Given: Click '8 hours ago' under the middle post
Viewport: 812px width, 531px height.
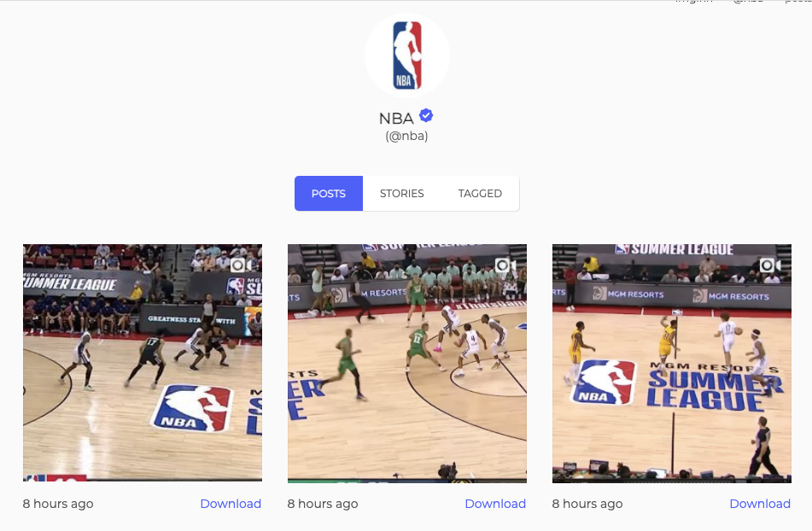Looking at the screenshot, I should [323, 504].
